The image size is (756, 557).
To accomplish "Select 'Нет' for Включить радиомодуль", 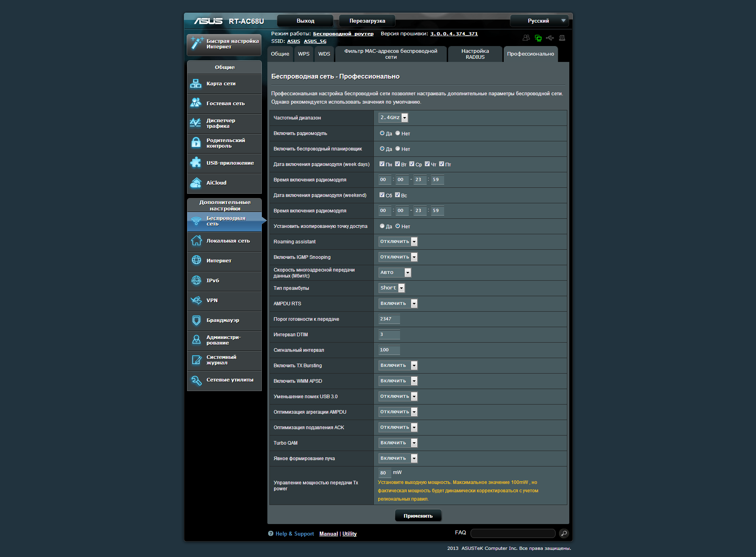I will point(397,133).
